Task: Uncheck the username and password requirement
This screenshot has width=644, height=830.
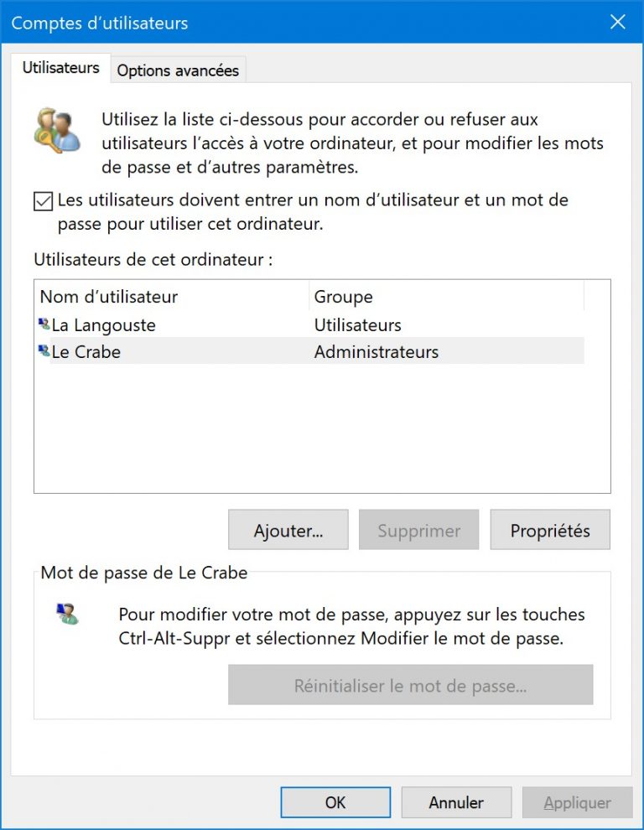Action: click(42, 200)
